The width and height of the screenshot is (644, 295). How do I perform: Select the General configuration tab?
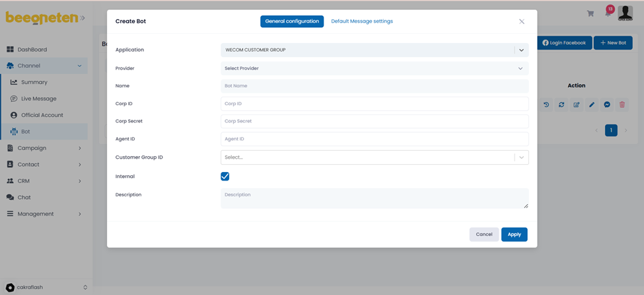[292, 21]
